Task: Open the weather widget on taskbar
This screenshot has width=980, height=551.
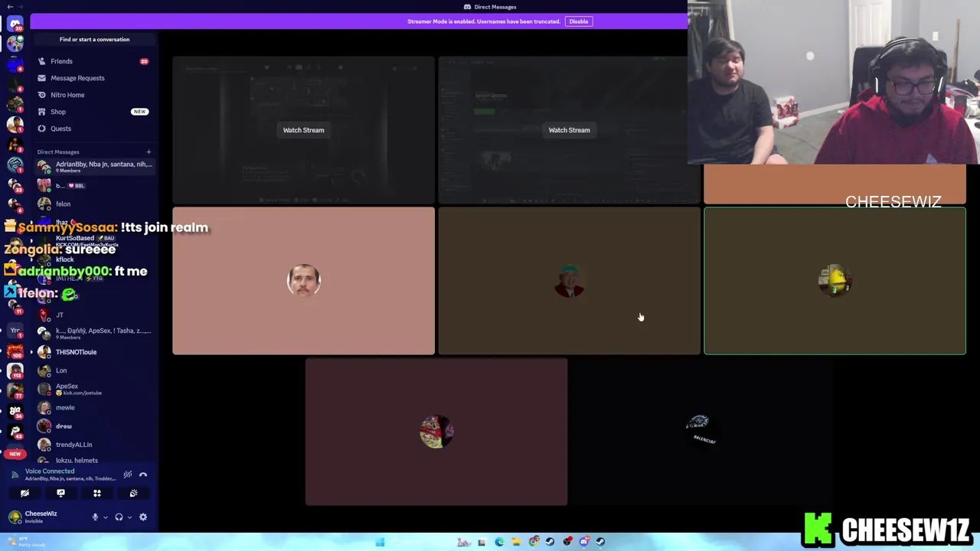Action: pyautogui.click(x=27, y=542)
